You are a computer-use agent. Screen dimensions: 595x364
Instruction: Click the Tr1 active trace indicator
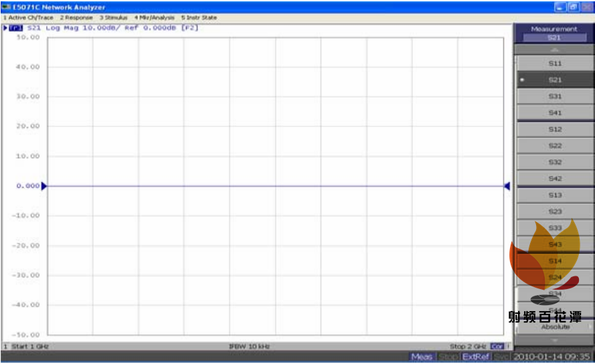point(15,27)
